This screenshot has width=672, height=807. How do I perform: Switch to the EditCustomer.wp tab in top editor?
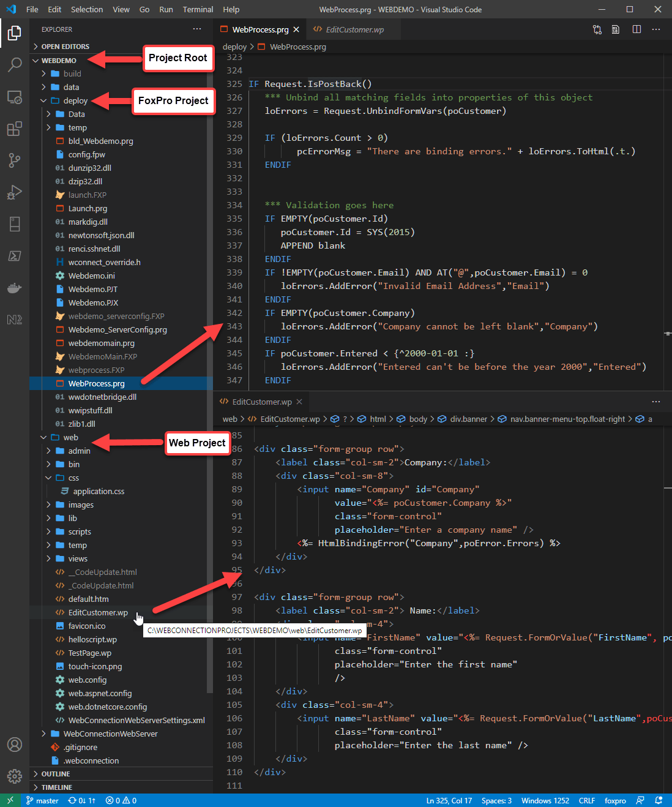coord(355,29)
